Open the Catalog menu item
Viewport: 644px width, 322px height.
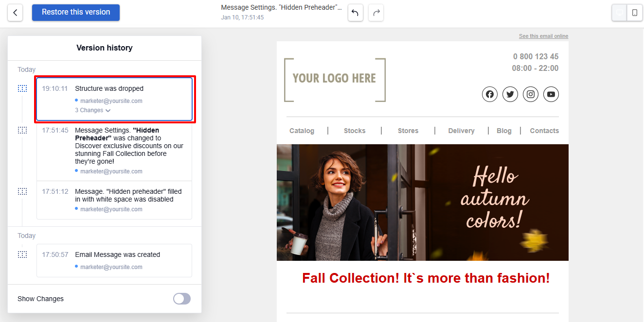302,131
